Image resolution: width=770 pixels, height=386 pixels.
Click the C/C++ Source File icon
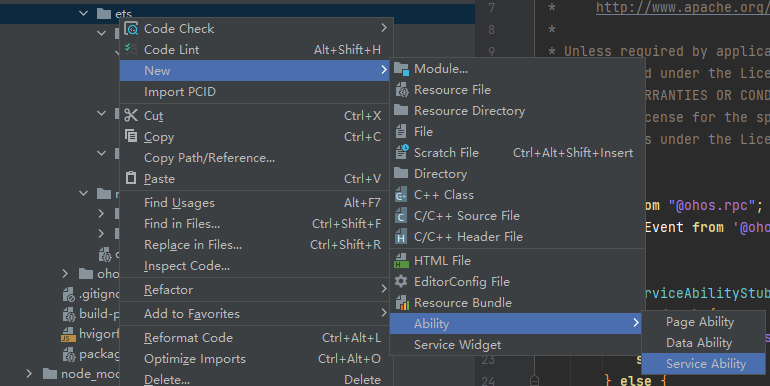click(401, 216)
